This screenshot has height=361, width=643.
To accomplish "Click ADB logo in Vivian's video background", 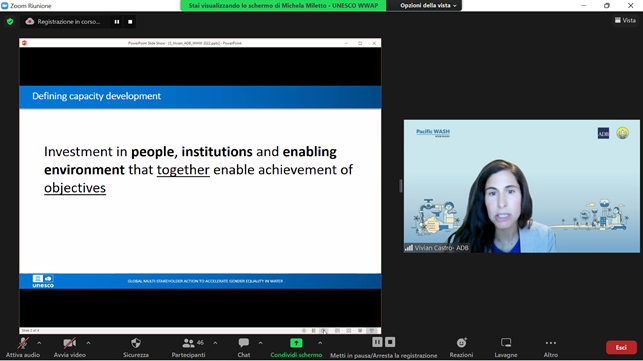I will pyautogui.click(x=603, y=133).
